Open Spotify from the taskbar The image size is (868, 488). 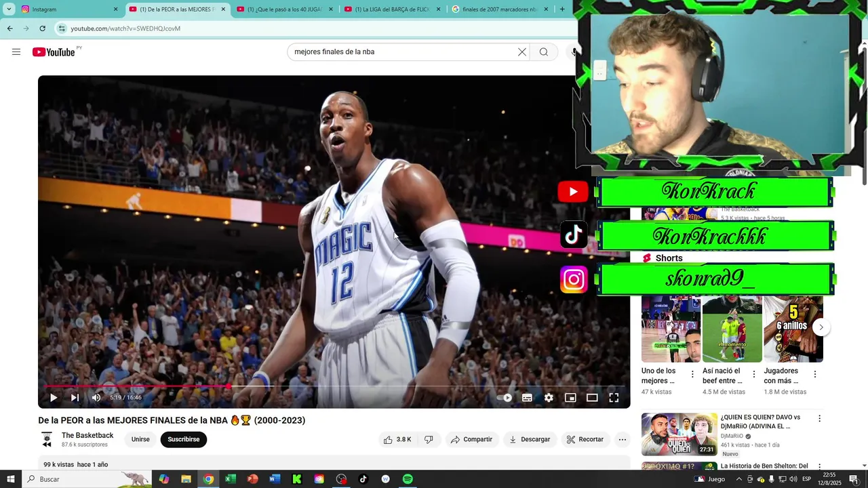pos(408,479)
